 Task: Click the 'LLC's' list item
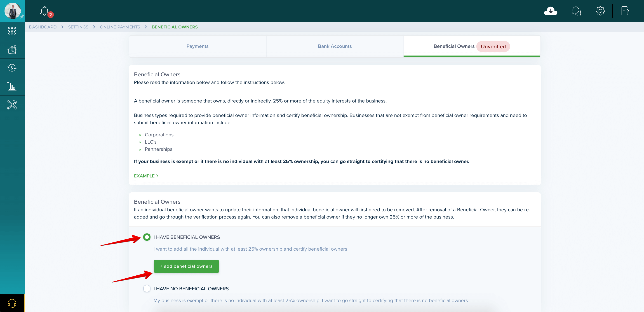150,142
